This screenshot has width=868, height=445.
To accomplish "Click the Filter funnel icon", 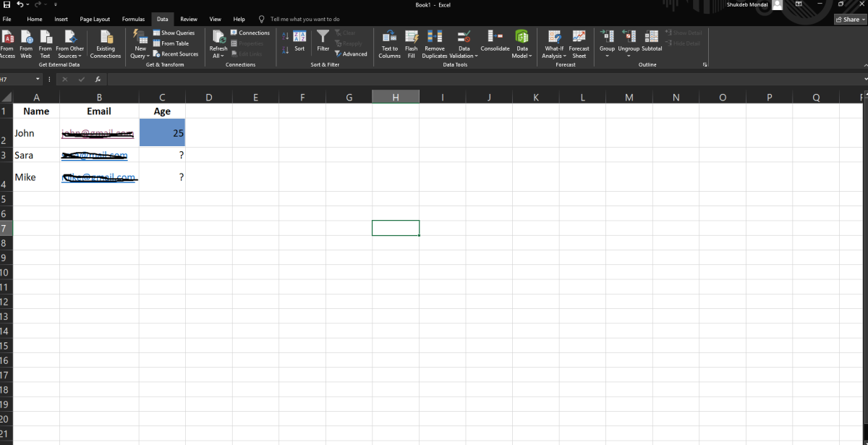I will (323, 39).
